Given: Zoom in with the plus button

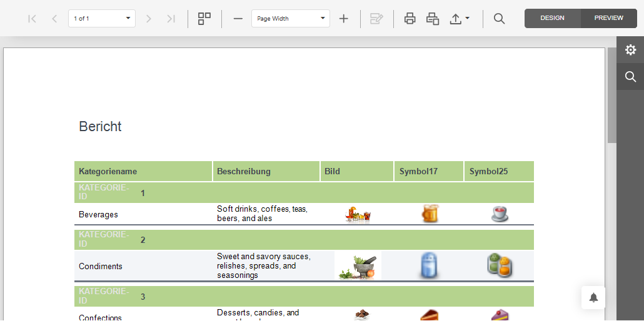Looking at the screenshot, I should (343, 19).
